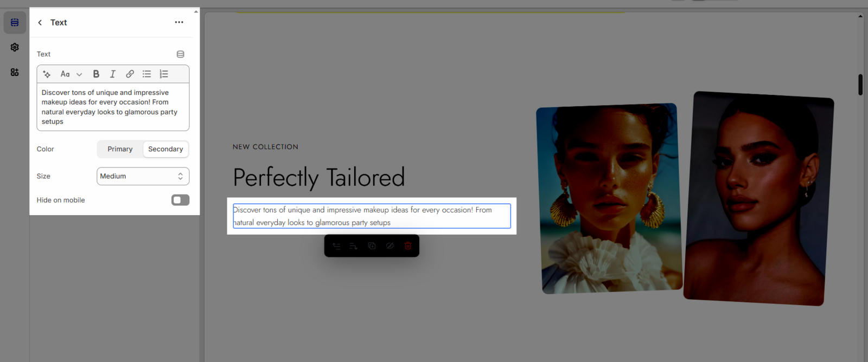Duplicate the selected text block
The image size is (868, 362).
click(x=372, y=246)
